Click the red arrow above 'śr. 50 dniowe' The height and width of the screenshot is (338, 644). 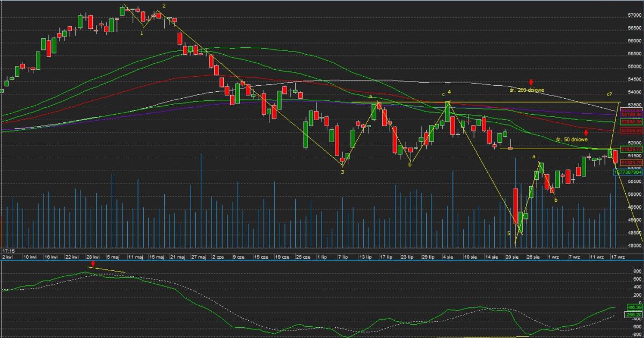click(x=586, y=132)
